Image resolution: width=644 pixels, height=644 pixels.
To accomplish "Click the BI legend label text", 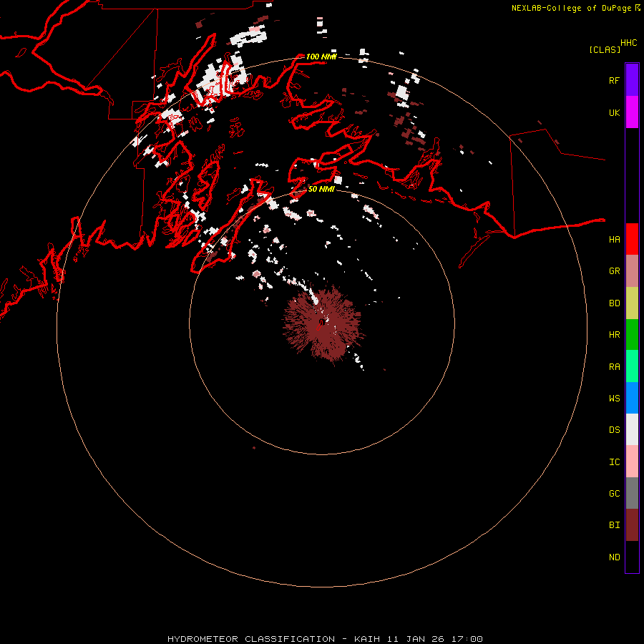I will pos(614,525).
